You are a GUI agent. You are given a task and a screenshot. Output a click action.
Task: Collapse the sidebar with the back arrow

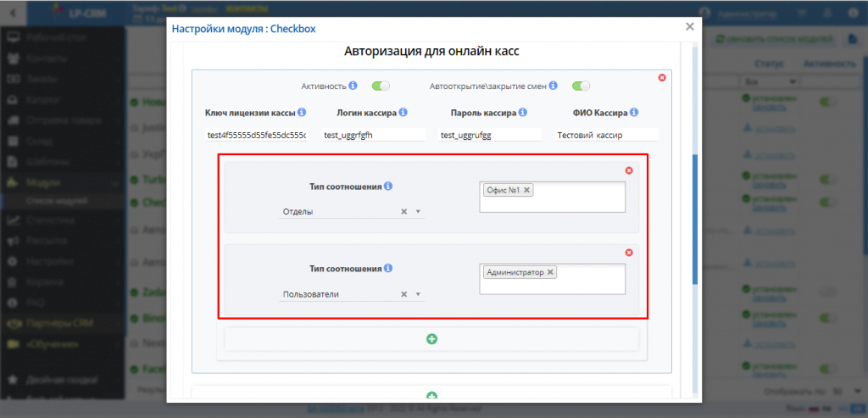14,12
